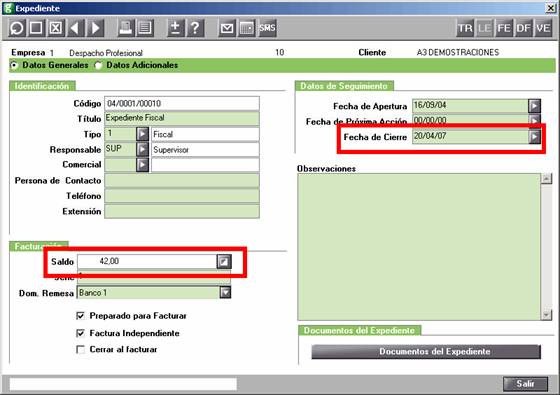Click the DF toolbar button
This screenshot has width=560, height=395.
(523, 28)
